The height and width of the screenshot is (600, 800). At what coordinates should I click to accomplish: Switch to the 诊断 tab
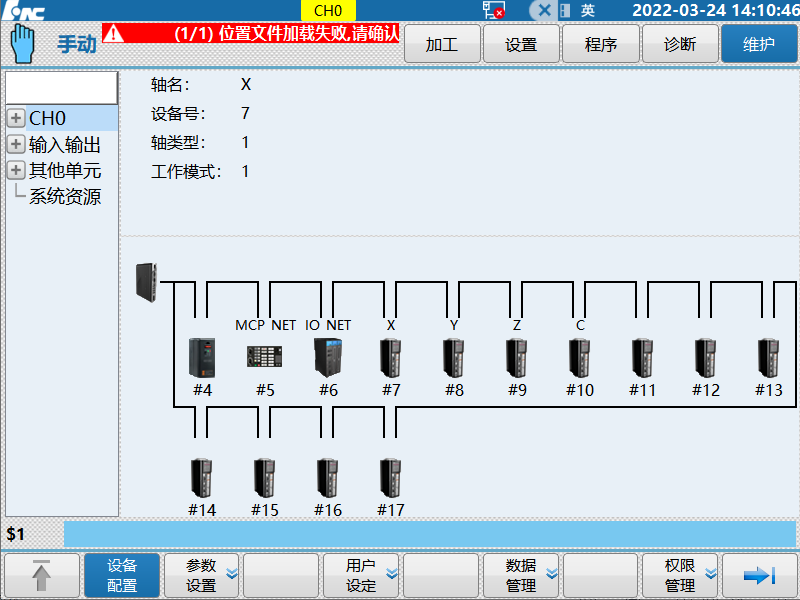(x=680, y=43)
